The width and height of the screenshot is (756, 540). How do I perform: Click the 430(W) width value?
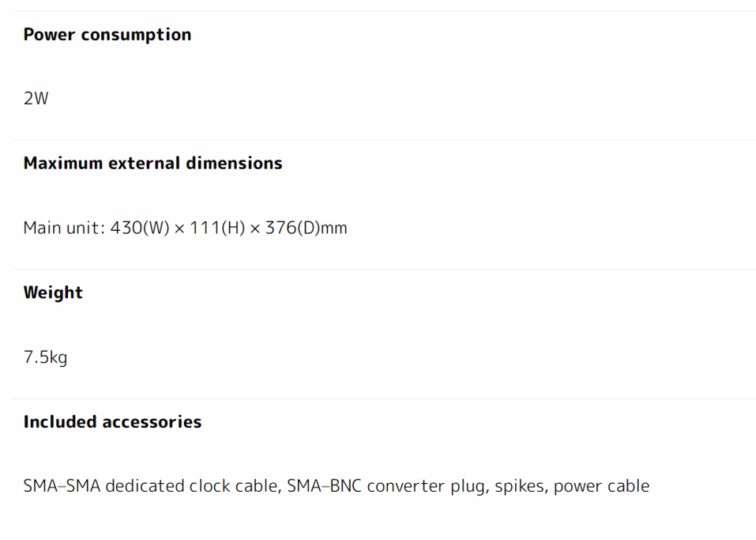coord(141,228)
